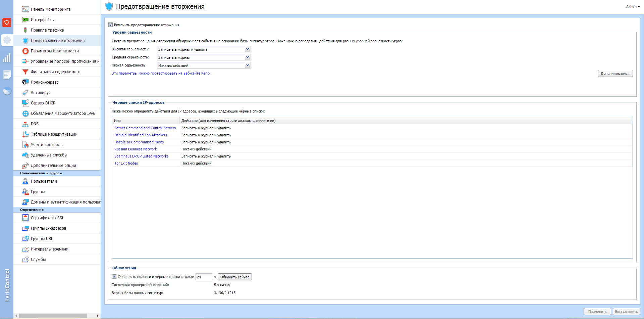Viewport: 644px width, 319px height.
Task: Open the Admin user menu
Action: [633, 7]
